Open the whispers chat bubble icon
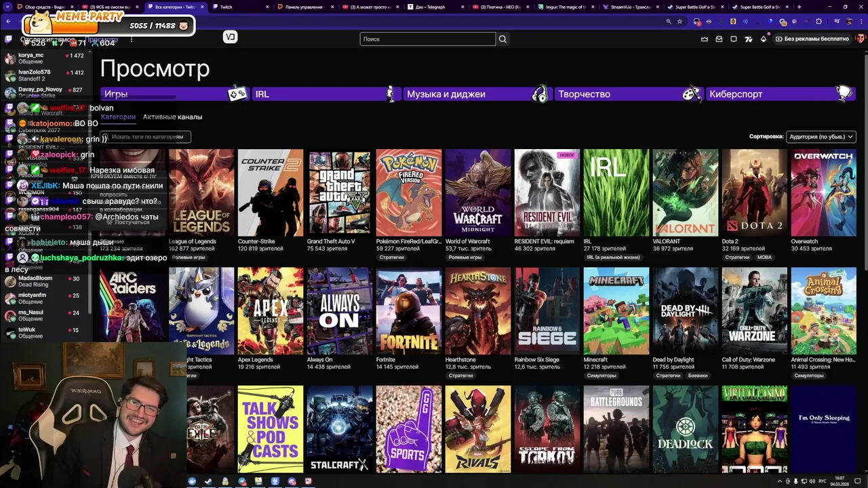Viewport: 868px width, 488px height. [734, 39]
